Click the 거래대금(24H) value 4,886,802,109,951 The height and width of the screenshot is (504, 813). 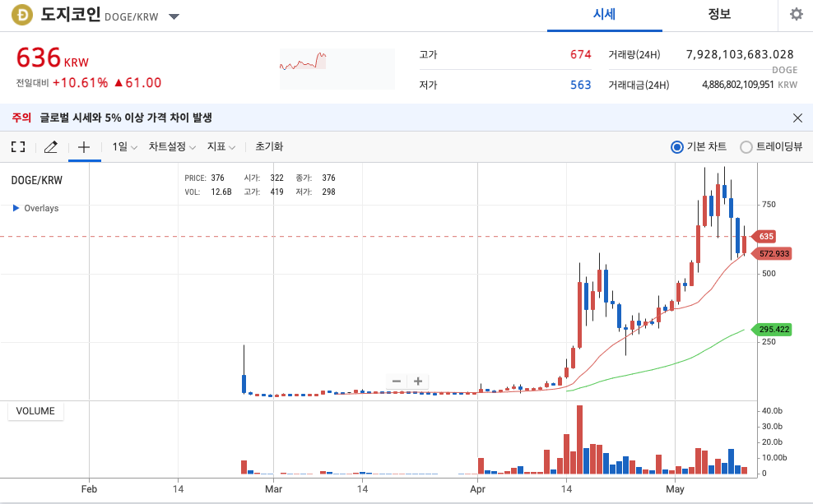click(x=737, y=85)
